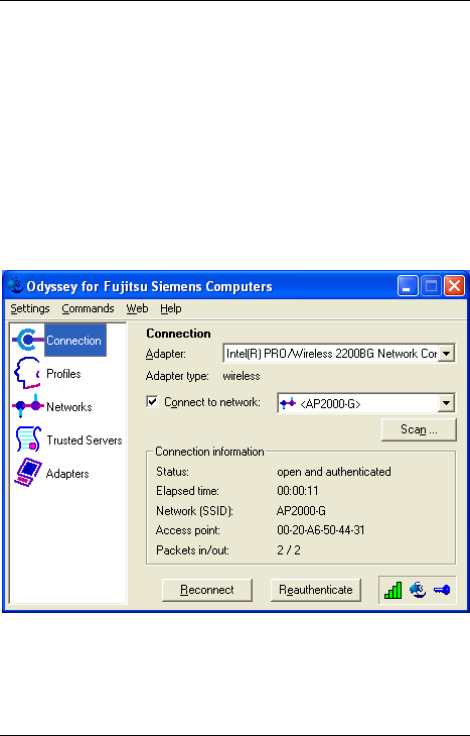The width and height of the screenshot is (470, 736).
Task: Click the globe status icon
Action: 417,590
